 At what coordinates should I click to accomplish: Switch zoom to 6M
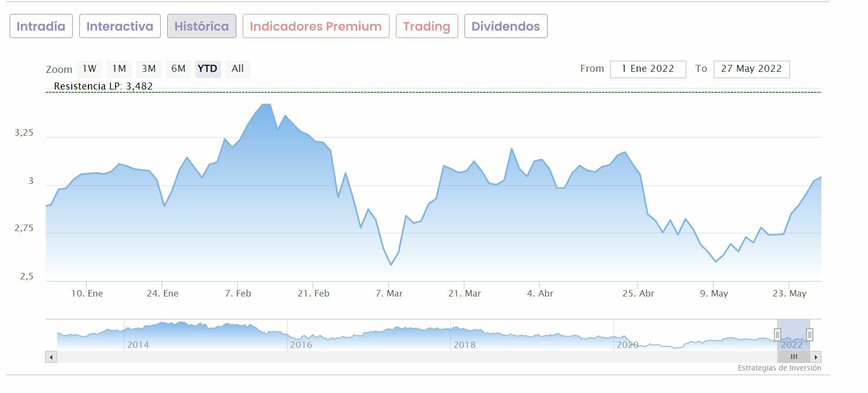pos(178,69)
